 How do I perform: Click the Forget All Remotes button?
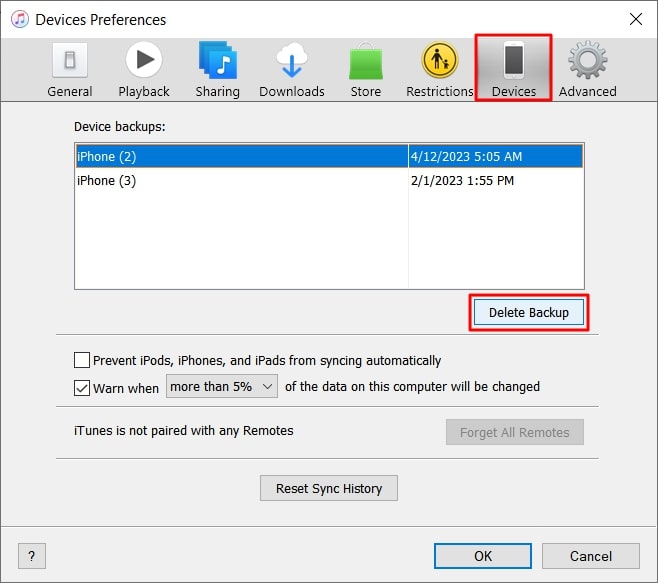(514, 432)
